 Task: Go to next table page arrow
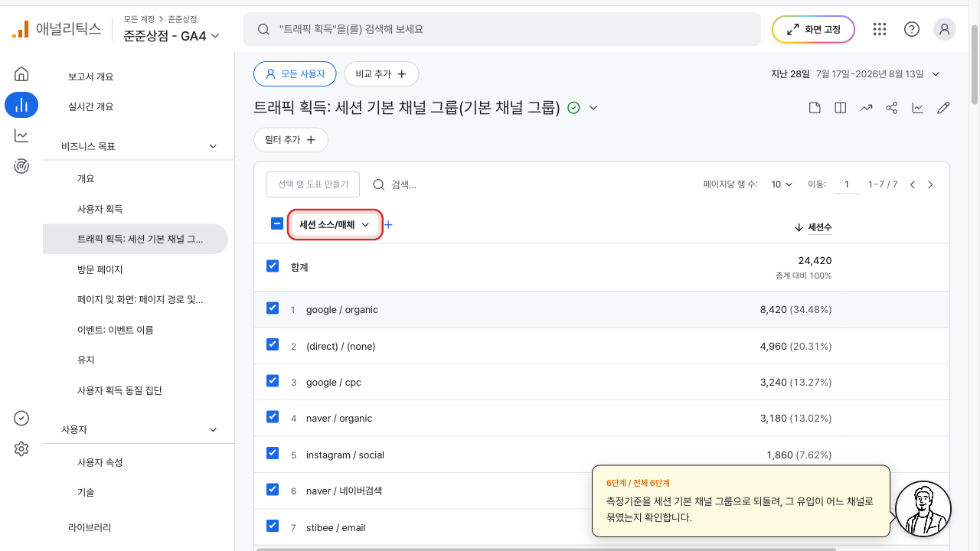pos(930,184)
